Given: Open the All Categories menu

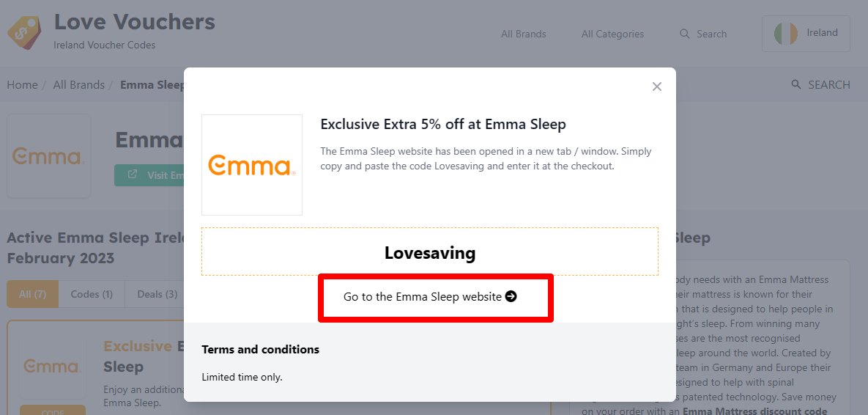Looking at the screenshot, I should pos(613,34).
